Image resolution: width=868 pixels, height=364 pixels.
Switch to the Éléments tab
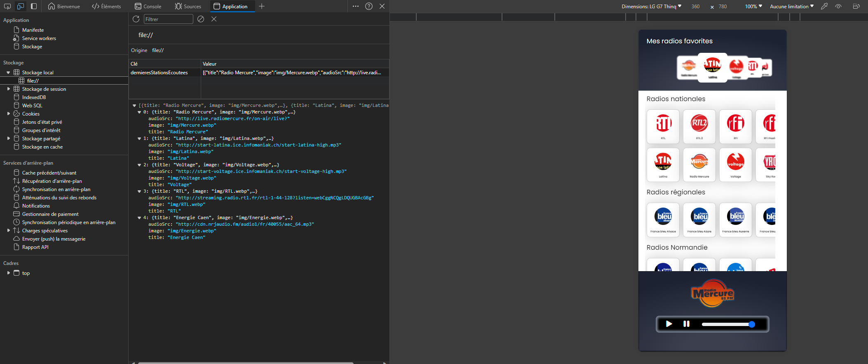(x=106, y=6)
